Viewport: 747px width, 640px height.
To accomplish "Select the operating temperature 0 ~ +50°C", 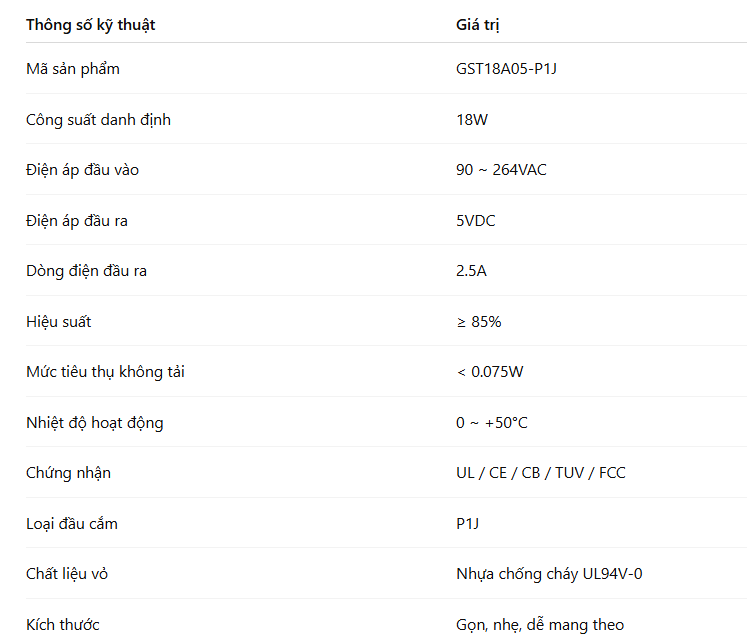I will [x=492, y=423].
